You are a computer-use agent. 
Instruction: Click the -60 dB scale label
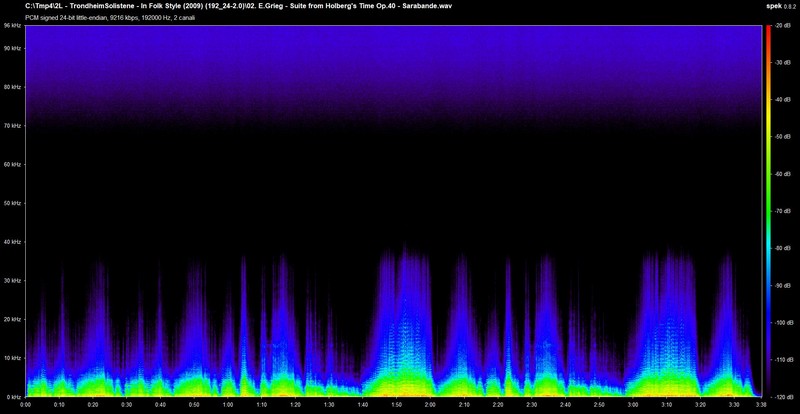[784, 174]
